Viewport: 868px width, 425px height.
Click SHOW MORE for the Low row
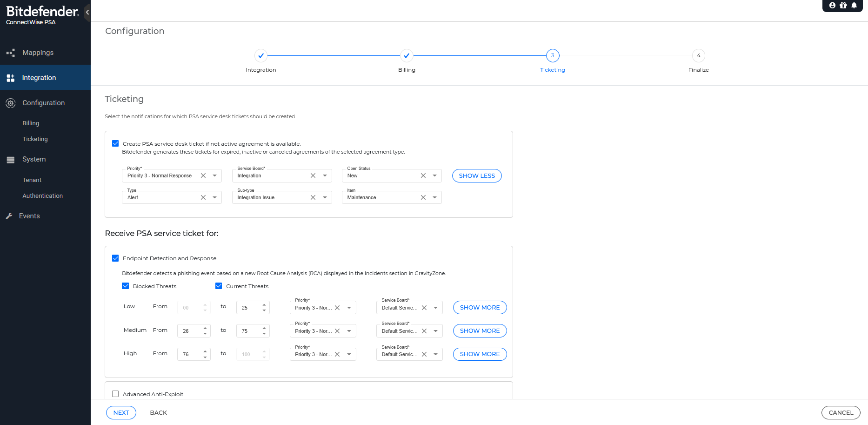point(480,308)
